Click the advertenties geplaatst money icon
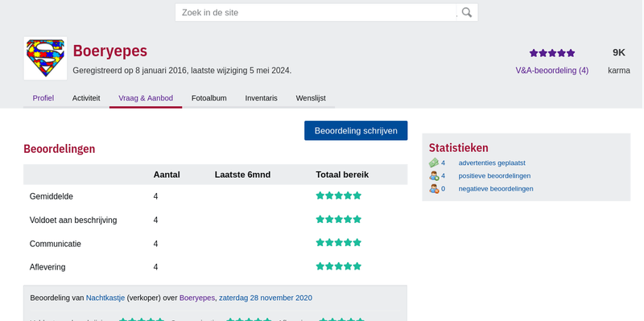 [434, 163]
